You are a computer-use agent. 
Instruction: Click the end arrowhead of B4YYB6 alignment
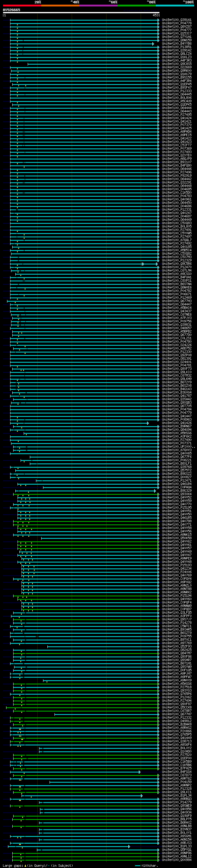(x=153, y=44)
